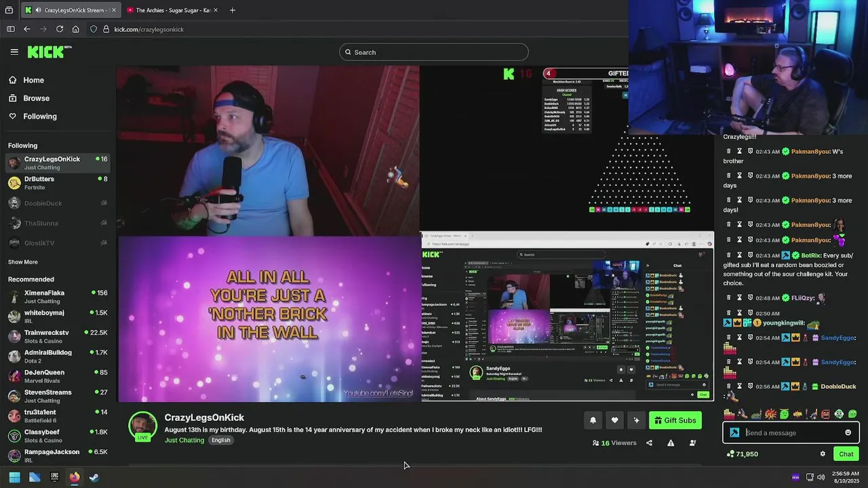Click the share icon below the stream
Viewport: 868px width, 488px height.
click(x=649, y=443)
